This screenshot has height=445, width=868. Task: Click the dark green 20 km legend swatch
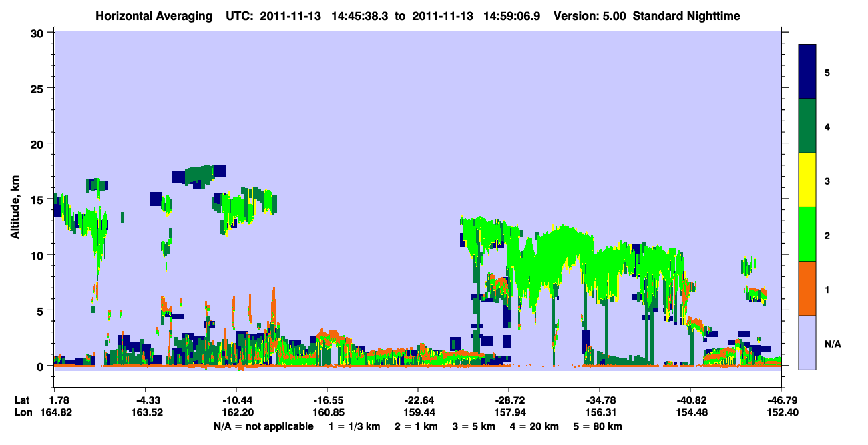pos(807,126)
